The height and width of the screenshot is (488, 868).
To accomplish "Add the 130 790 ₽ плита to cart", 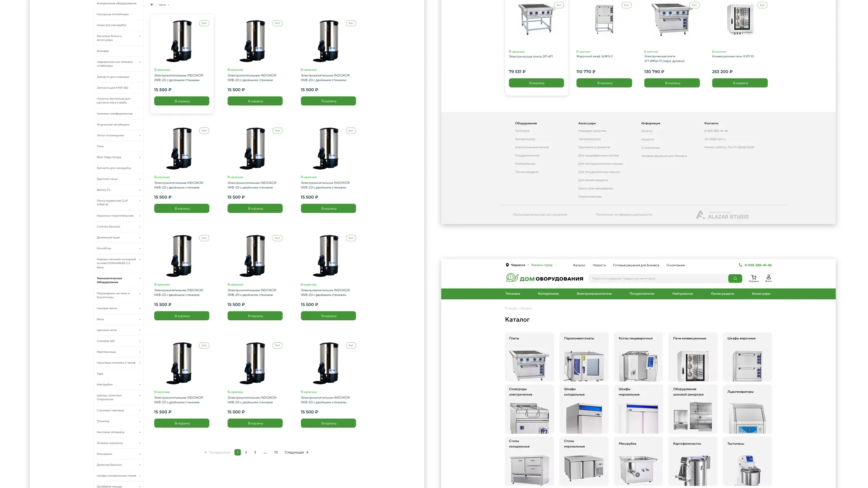I will click(672, 83).
